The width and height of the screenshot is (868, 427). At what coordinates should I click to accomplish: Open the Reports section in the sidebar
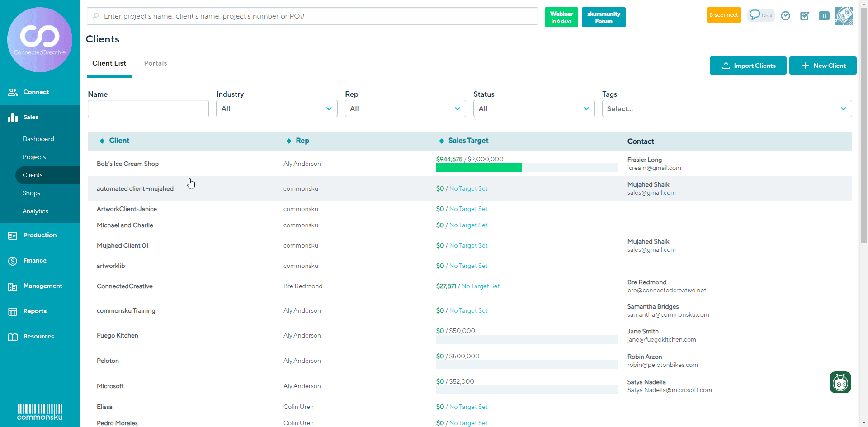click(x=35, y=311)
